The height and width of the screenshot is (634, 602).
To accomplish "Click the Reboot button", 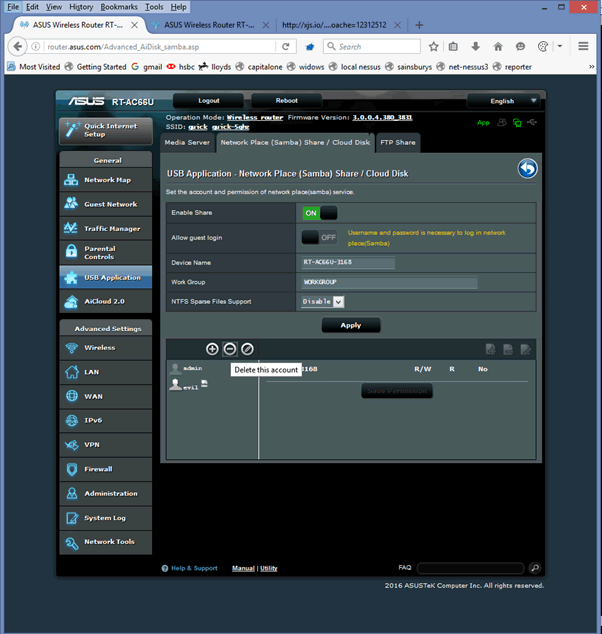I will (287, 101).
